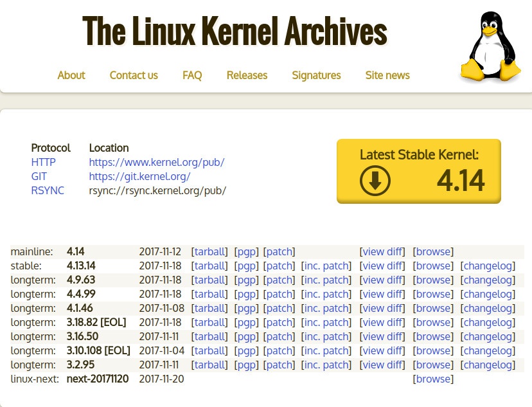Screen dimensions: 532x407
Task: Open the HTTP protocol link
Action: [43, 162]
